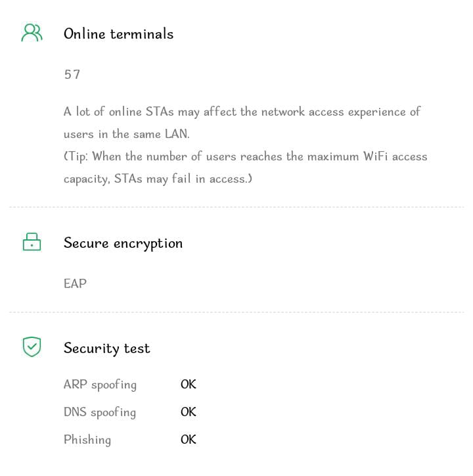Tap the OK status for ARP spoofing
The image size is (473, 476).
(189, 385)
